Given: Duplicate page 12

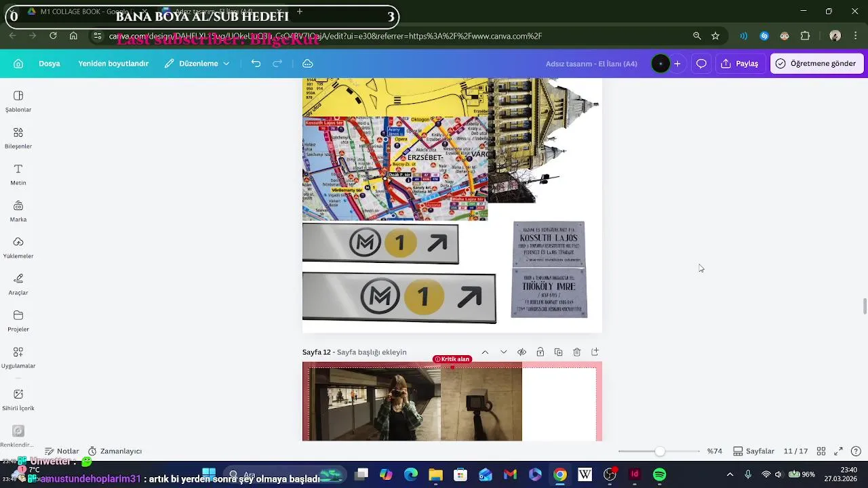Looking at the screenshot, I should coord(558,352).
